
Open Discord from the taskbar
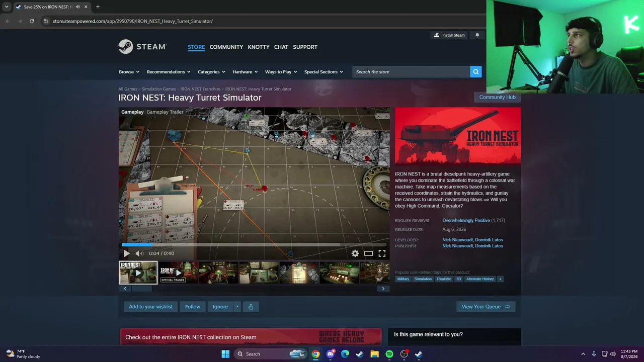(x=330, y=354)
